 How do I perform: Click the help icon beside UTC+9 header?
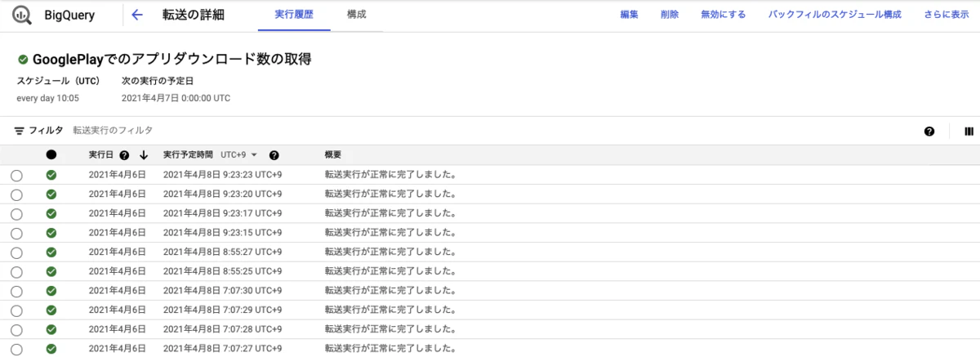[x=274, y=155]
